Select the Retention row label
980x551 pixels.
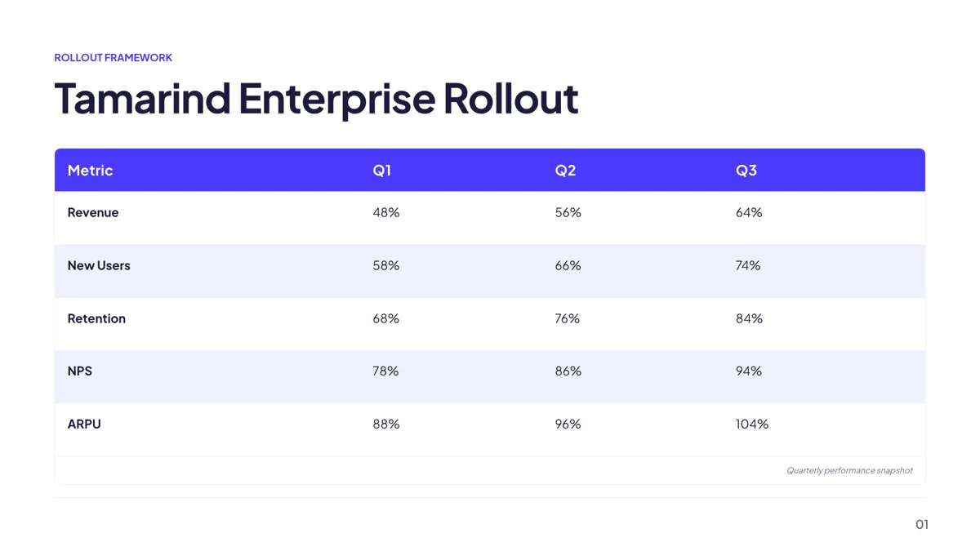(96, 318)
